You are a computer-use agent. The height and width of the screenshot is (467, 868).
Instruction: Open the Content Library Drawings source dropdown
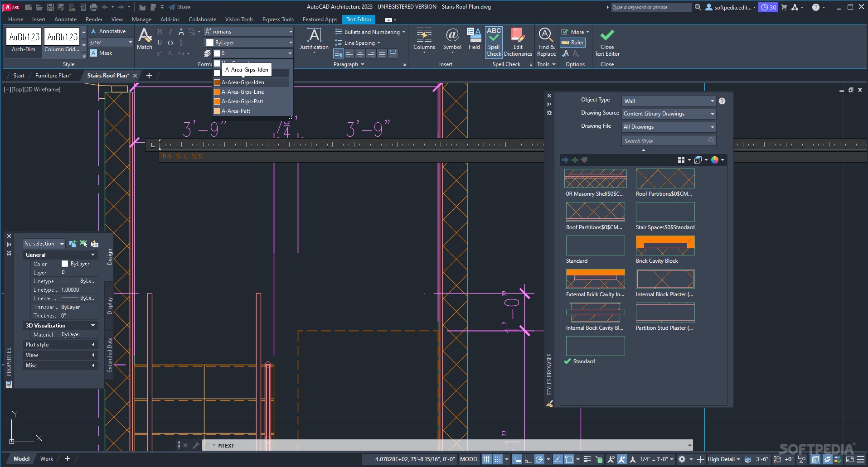click(669, 114)
